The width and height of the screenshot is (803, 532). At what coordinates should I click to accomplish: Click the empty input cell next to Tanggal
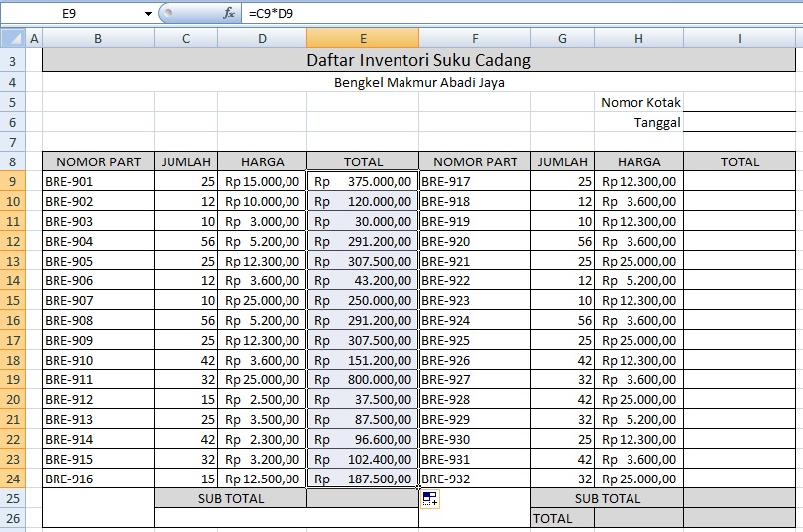tap(740, 122)
